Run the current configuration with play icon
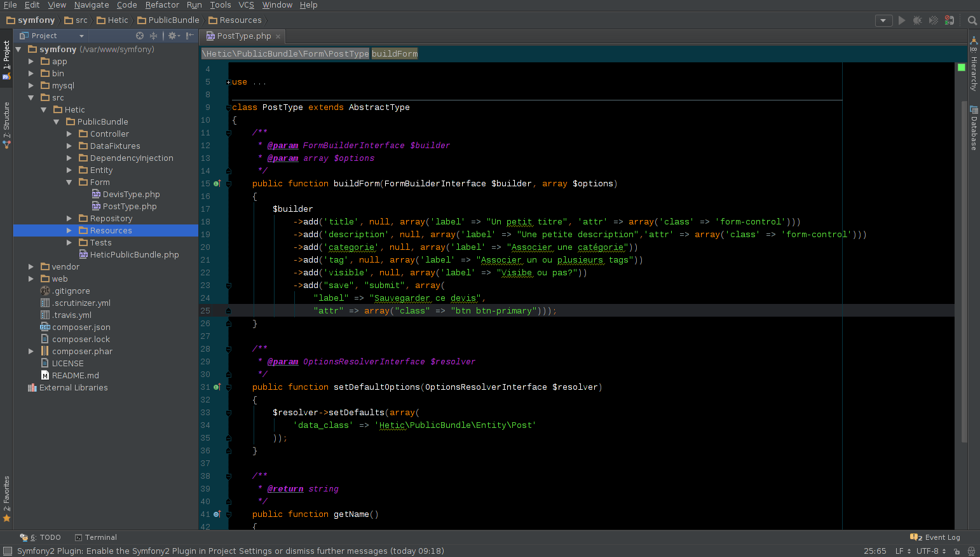 point(901,20)
